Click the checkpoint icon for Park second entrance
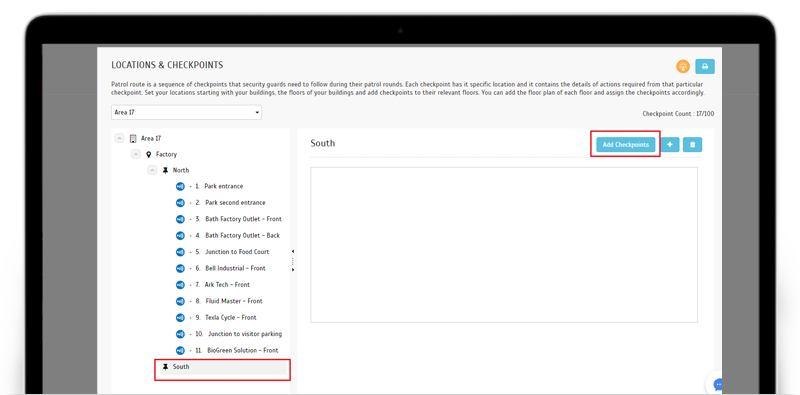 pyautogui.click(x=180, y=203)
